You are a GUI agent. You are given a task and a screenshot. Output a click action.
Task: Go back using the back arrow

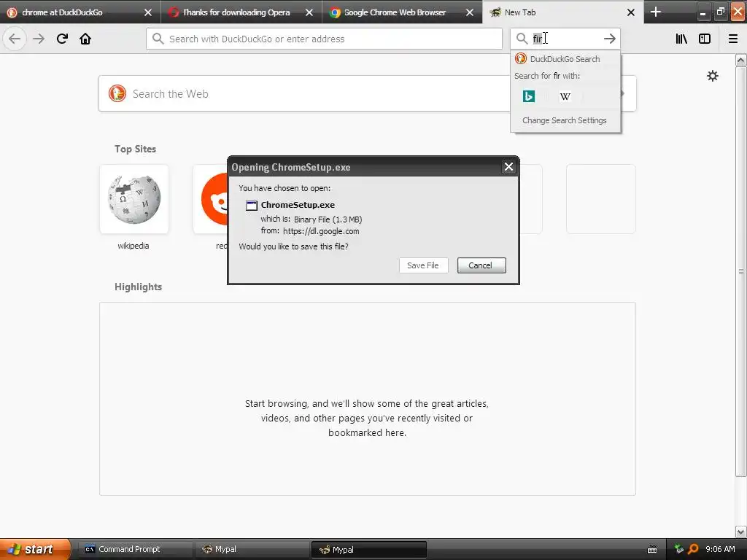(15, 39)
